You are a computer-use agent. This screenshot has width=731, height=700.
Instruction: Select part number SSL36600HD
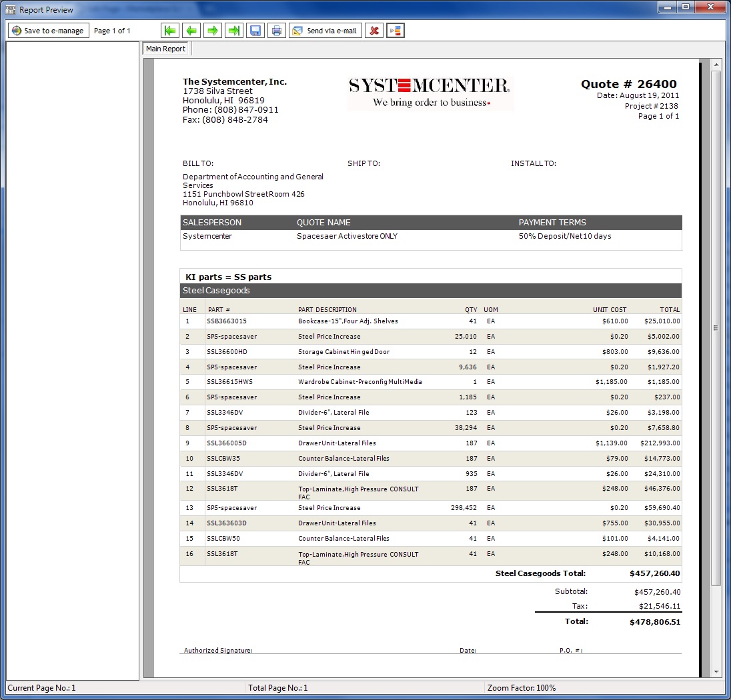click(227, 352)
